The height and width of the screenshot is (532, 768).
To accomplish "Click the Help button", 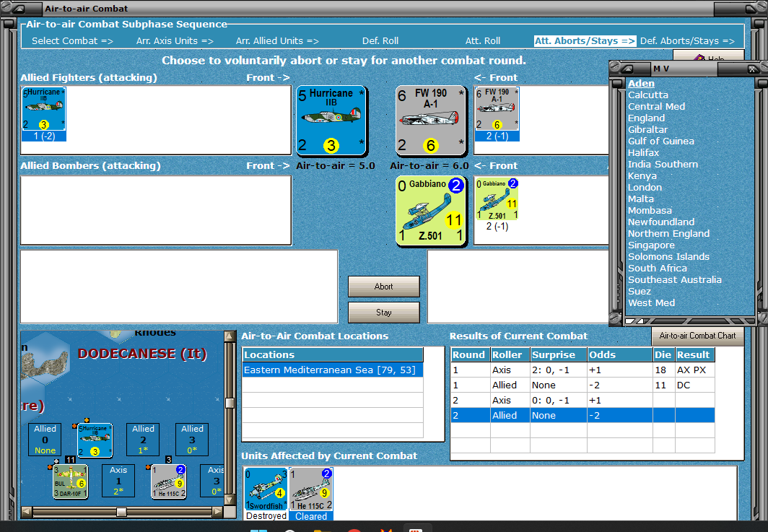I will pyautogui.click(x=708, y=56).
